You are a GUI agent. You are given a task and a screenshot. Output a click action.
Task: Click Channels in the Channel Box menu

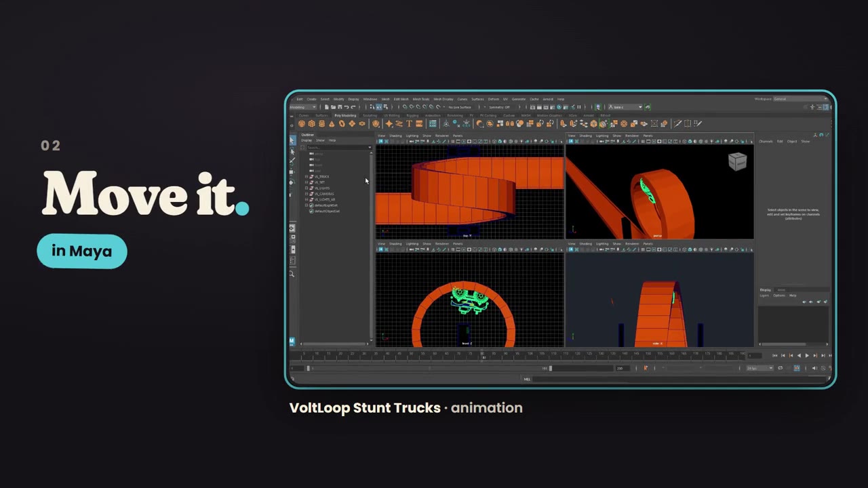point(766,141)
